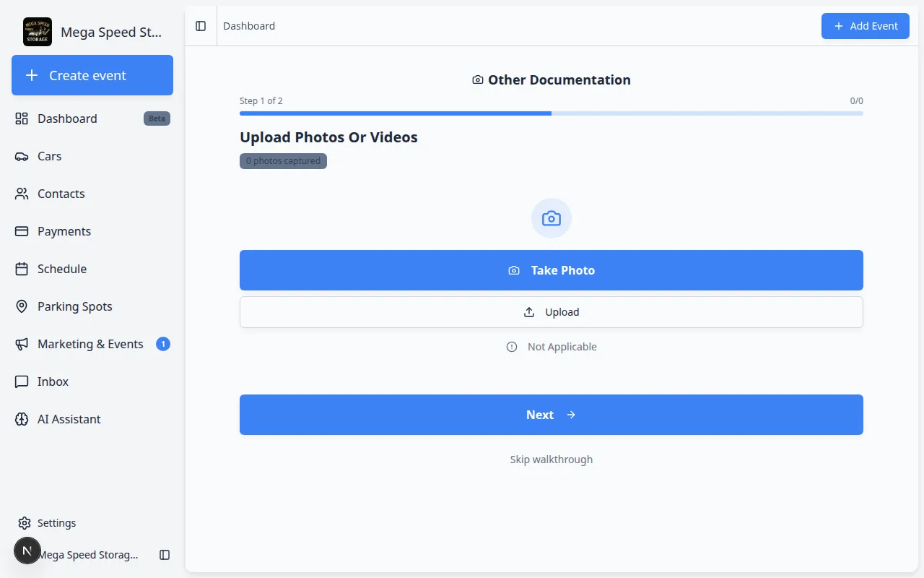
Task: Open the Cars section
Action: click(92, 156)
